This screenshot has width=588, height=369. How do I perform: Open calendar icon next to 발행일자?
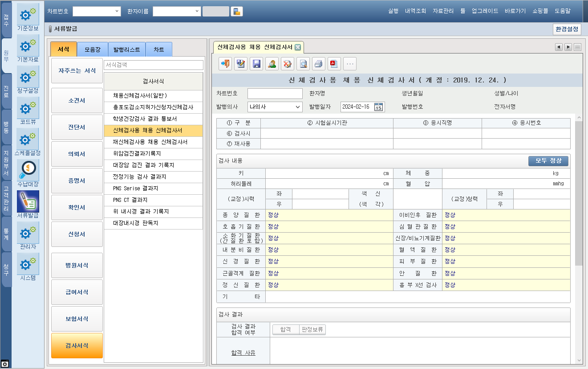378,107
